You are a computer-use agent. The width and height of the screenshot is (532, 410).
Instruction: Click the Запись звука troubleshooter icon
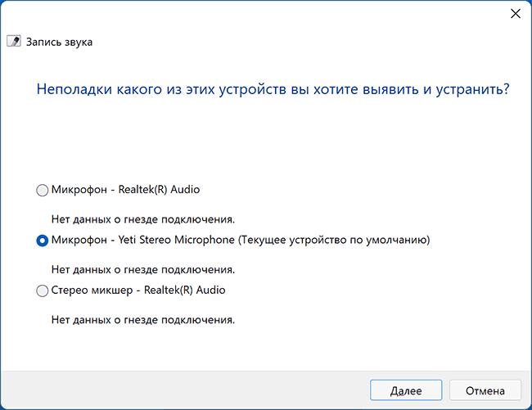(x=13, y=42)
